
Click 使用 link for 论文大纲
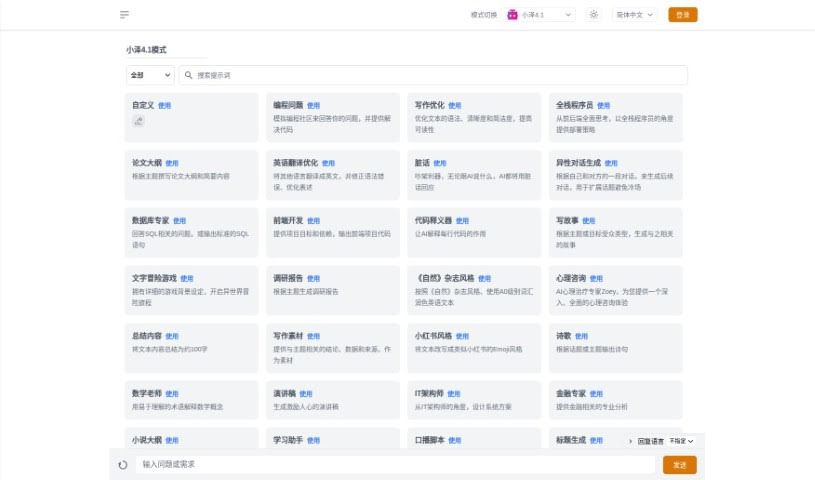coord(172,163)
